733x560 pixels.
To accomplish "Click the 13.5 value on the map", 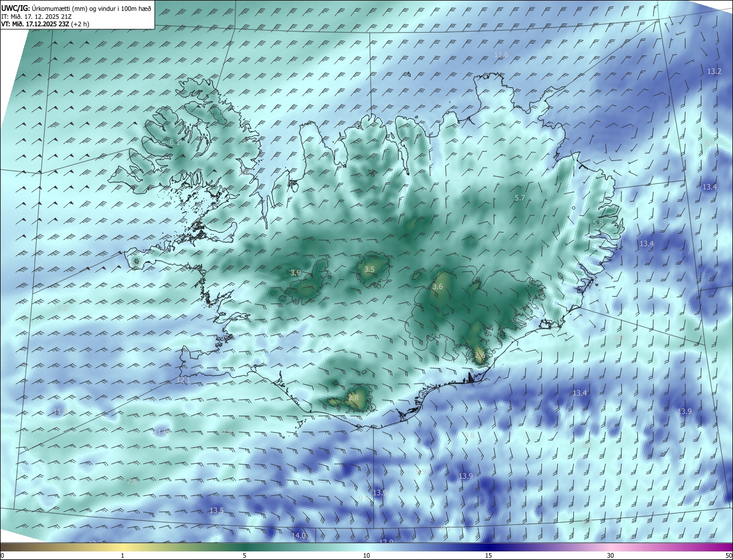I will (x=216, y=511).
